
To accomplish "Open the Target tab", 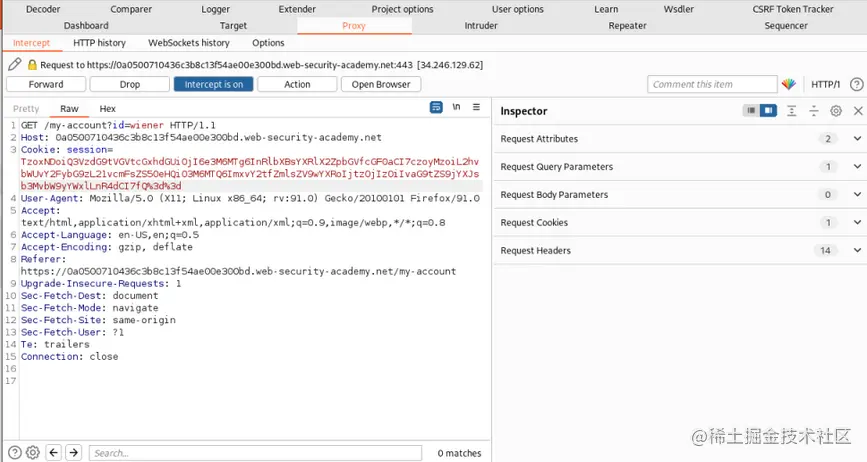I will 233,25.
